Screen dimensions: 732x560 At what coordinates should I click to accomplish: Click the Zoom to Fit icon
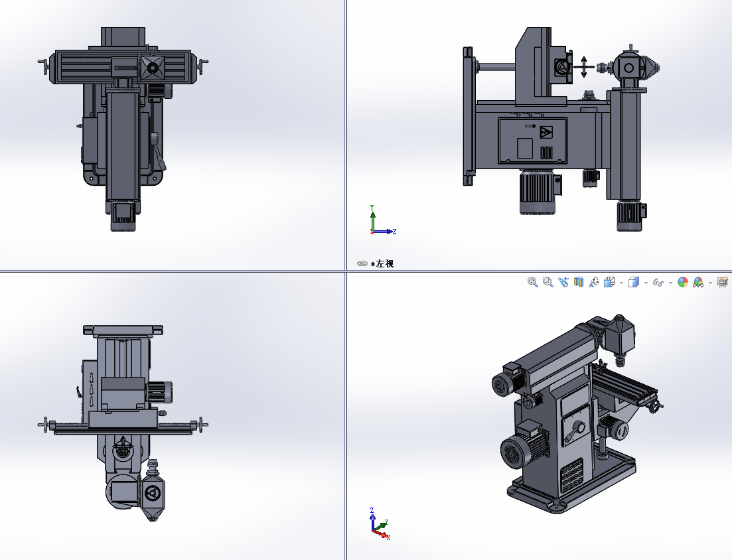[533, 282]
